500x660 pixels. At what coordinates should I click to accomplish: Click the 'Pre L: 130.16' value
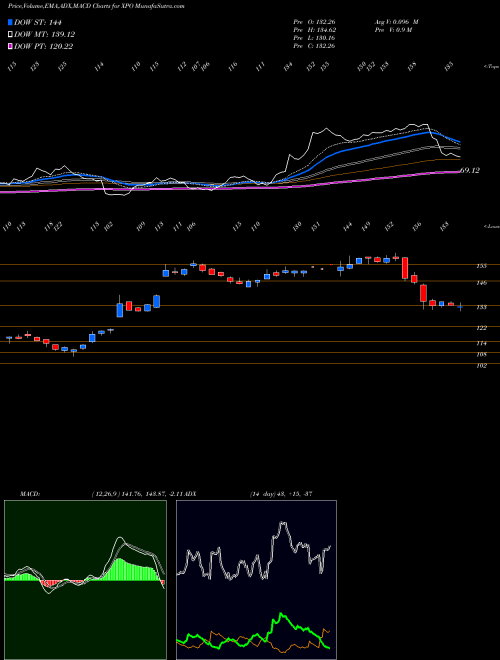pos(314,38)
